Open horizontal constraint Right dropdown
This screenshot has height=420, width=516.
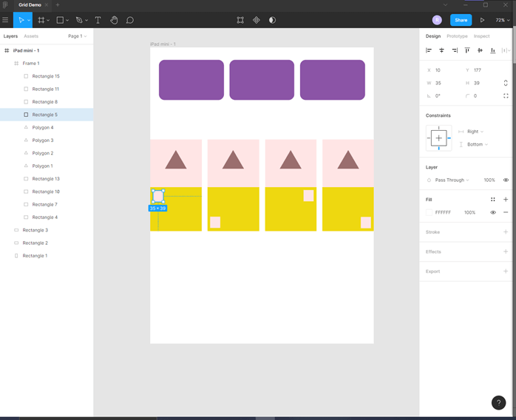click(x=475, y=132)
